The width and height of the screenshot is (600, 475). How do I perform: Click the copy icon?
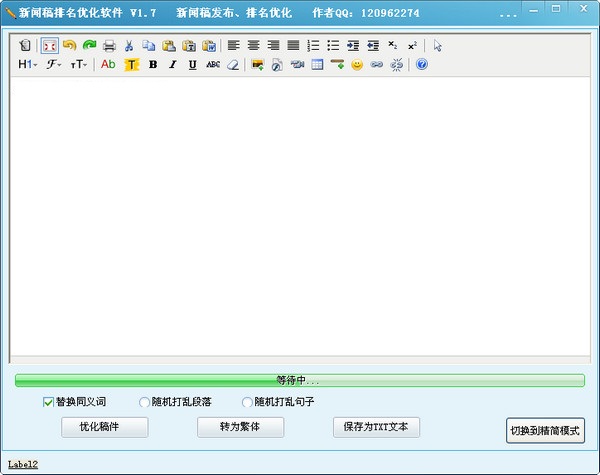point(149,46)
